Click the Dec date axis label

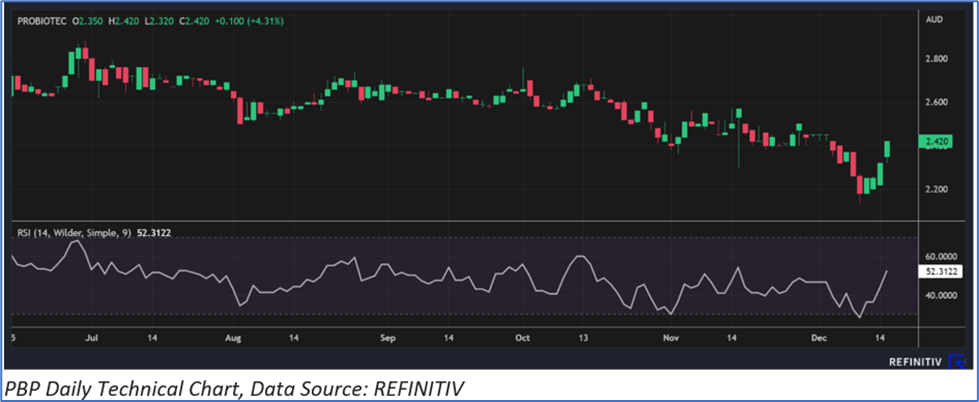[x=819, y=338]
